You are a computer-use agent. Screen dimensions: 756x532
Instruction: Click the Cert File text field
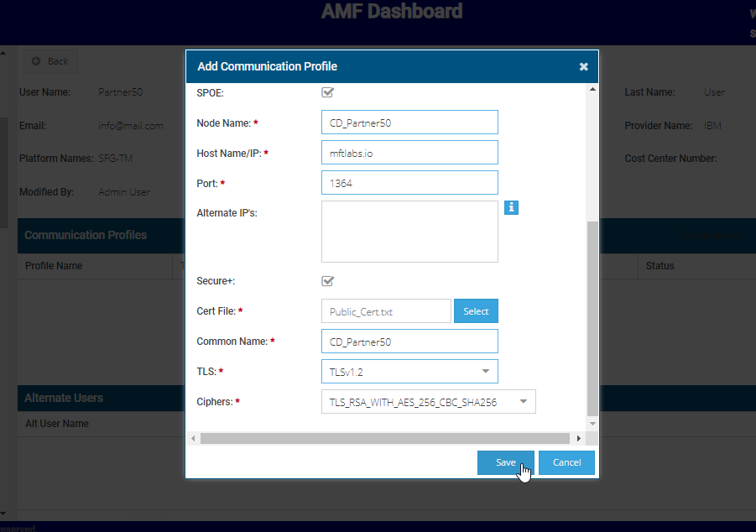point(386,311)
